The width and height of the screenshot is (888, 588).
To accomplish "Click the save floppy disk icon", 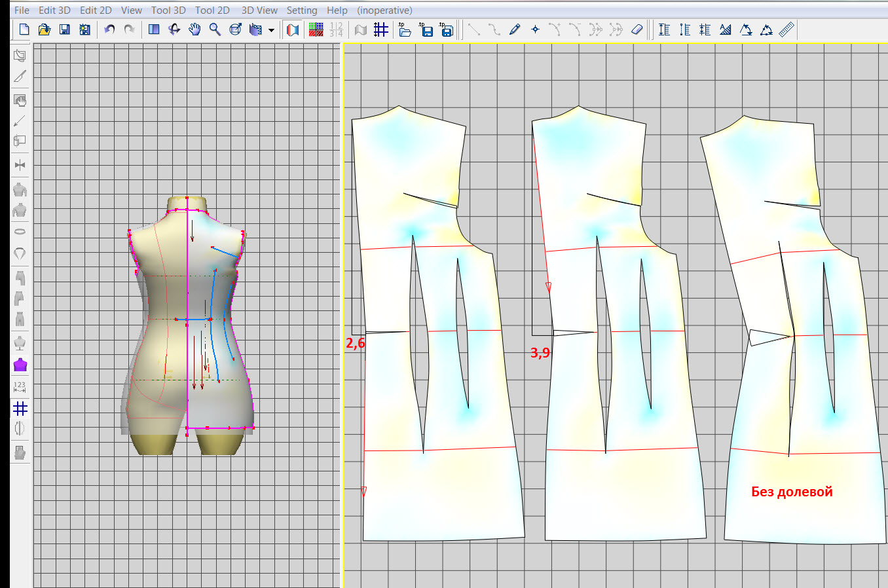I will tap(65, 29).
